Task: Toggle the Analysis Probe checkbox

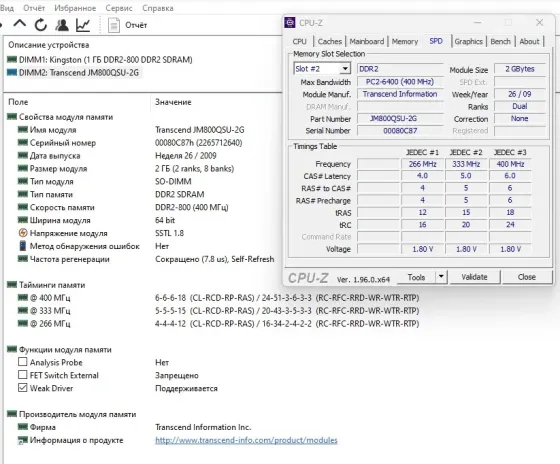Action: point(22,362)
